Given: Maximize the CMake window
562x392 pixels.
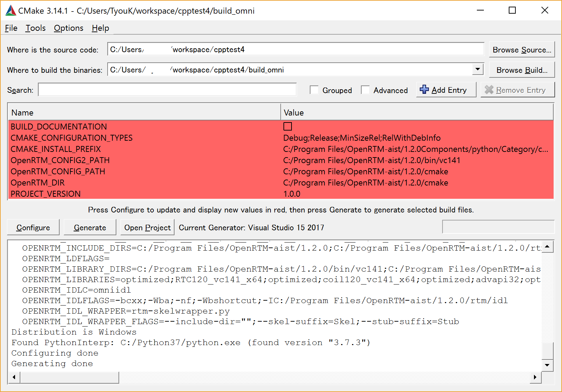Looking at the screenshot, I should tap(512, 10).
